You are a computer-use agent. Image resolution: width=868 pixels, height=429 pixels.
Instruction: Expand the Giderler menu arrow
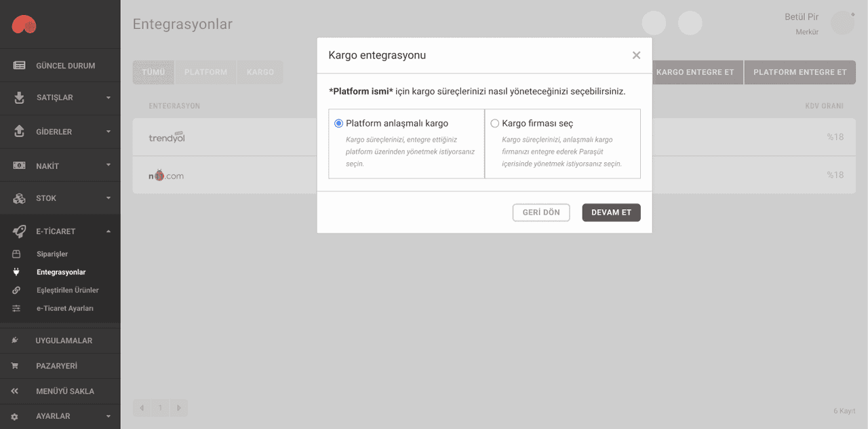108,132
